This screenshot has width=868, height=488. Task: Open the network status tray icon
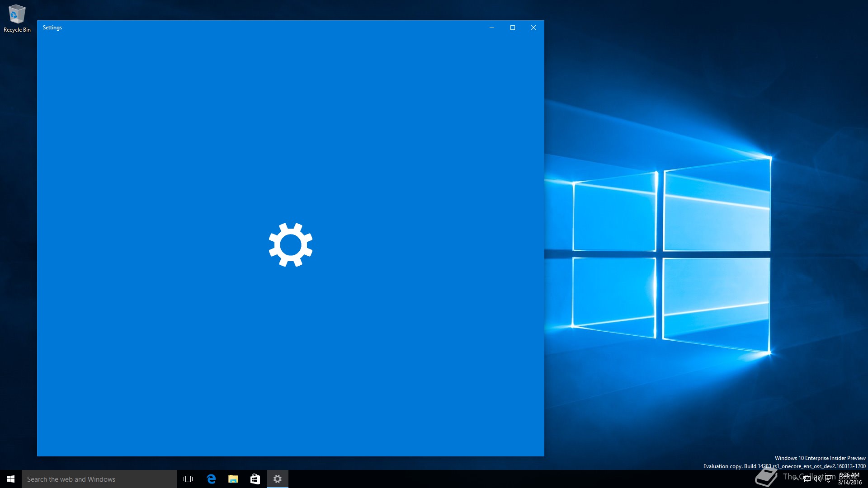(807, 479)
